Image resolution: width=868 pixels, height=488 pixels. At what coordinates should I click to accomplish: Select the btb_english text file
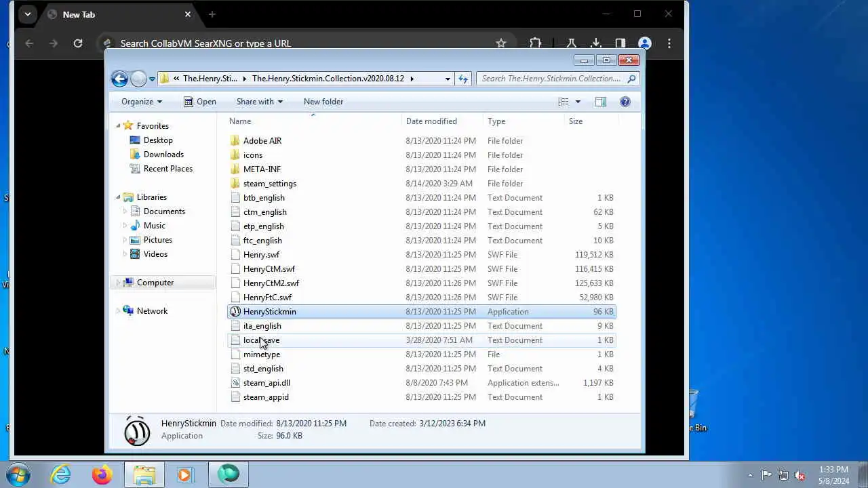tap(264, 198)
